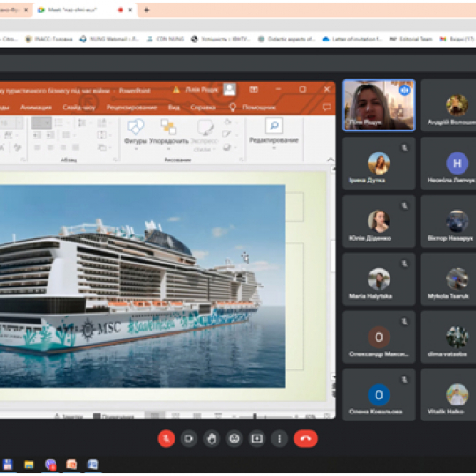Switch to reading view icon
The height and width of the screenshot is (476, 476).
pyautogui.click(x=197, y=415)
